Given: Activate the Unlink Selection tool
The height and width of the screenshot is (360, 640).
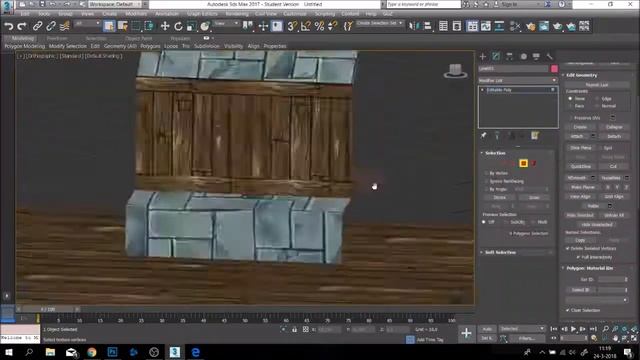Looking at the screenshot, I should pos(51,26).
